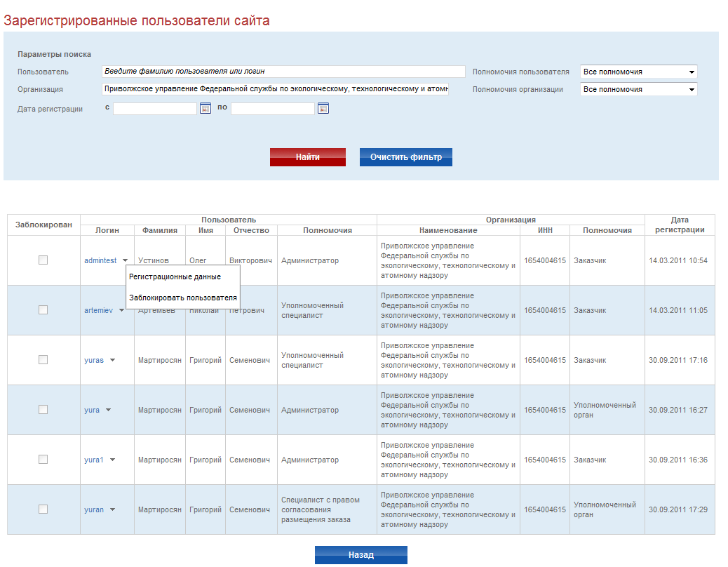Viewport: 728px width, 567px height.
Task: Focus the user surname or login field
Action: (283, 72)
